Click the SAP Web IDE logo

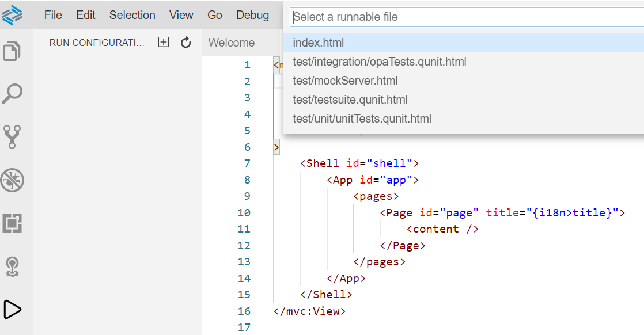(x=13, y=14)
